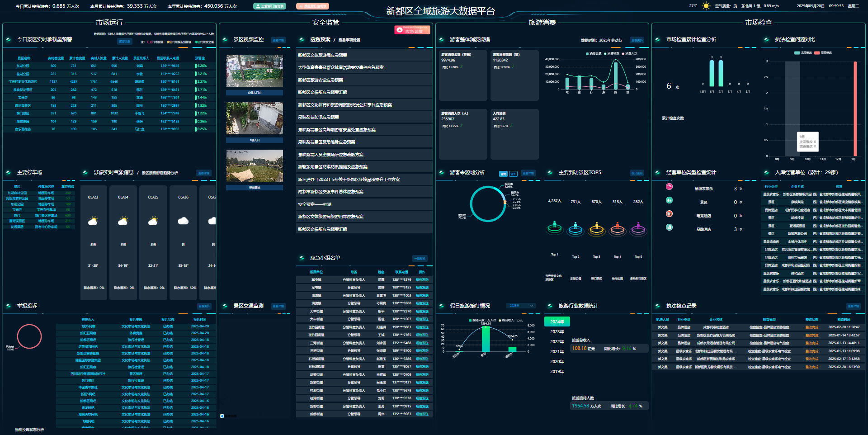The image size is (868, 435).
Task: Open the 主管部门值班表 duty roster
Action: click(269, 6)
